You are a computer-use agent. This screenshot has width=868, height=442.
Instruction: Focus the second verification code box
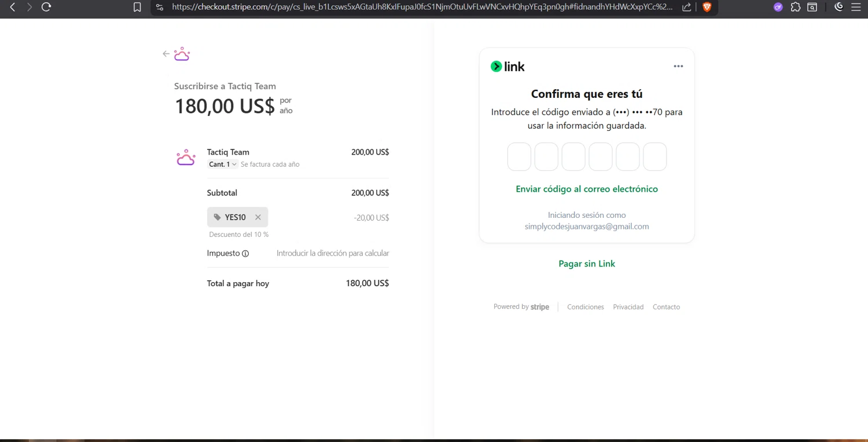[x=546, y=157]
